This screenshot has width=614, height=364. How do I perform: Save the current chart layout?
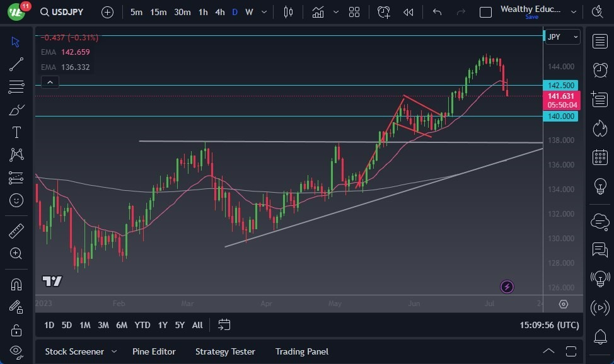[x=533, y=17]
